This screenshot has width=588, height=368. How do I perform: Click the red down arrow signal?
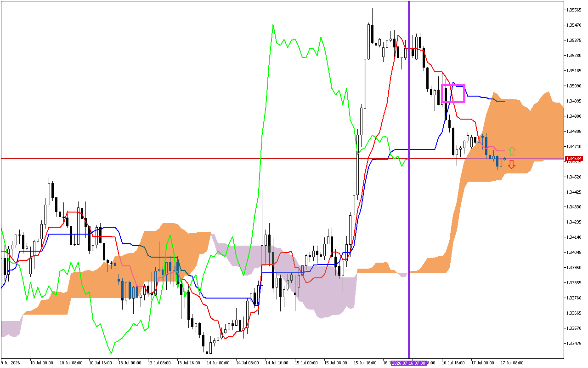[x=512, y=164]
